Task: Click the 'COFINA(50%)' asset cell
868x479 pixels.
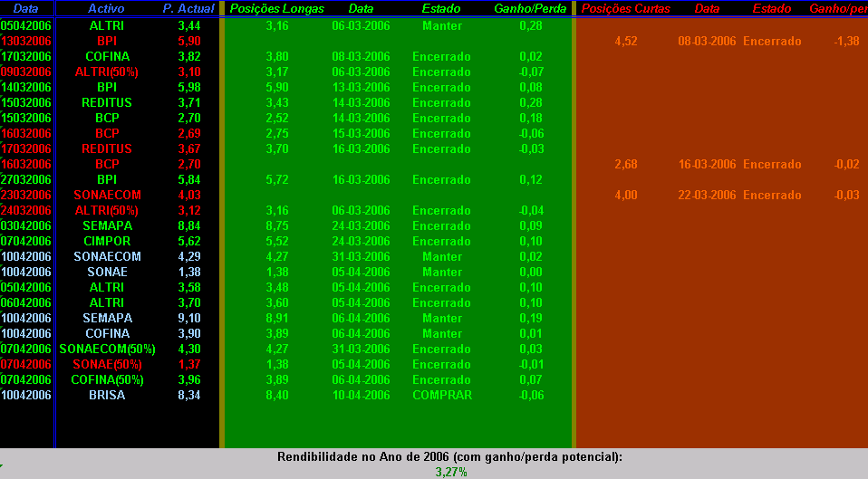Action: click(x=107, y=380)
